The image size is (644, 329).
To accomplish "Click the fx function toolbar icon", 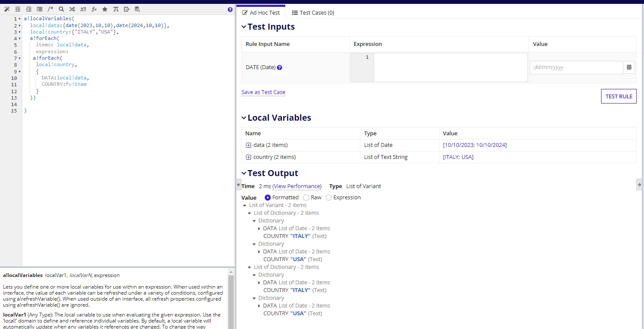I will pyautogui.click(x=94, y=9).
